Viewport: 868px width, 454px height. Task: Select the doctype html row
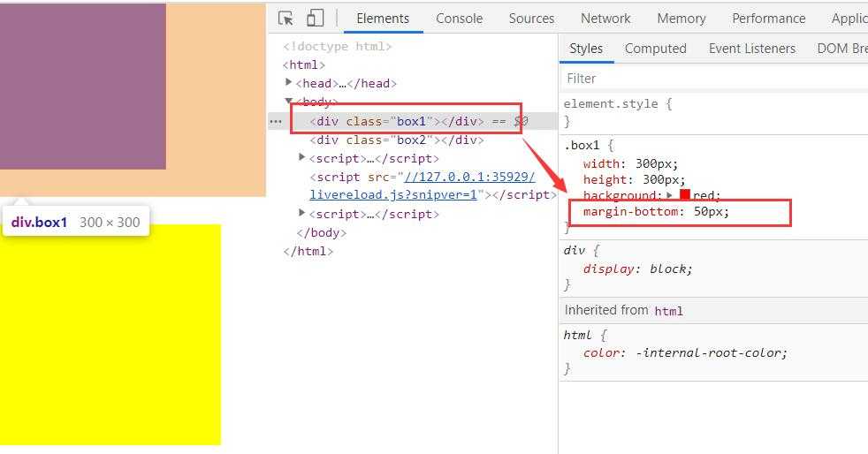click(x=337, y=47)
